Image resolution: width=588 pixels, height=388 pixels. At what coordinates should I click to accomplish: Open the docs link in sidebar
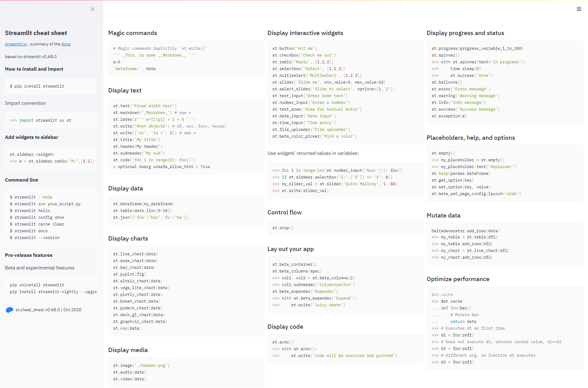coord(66,44)
